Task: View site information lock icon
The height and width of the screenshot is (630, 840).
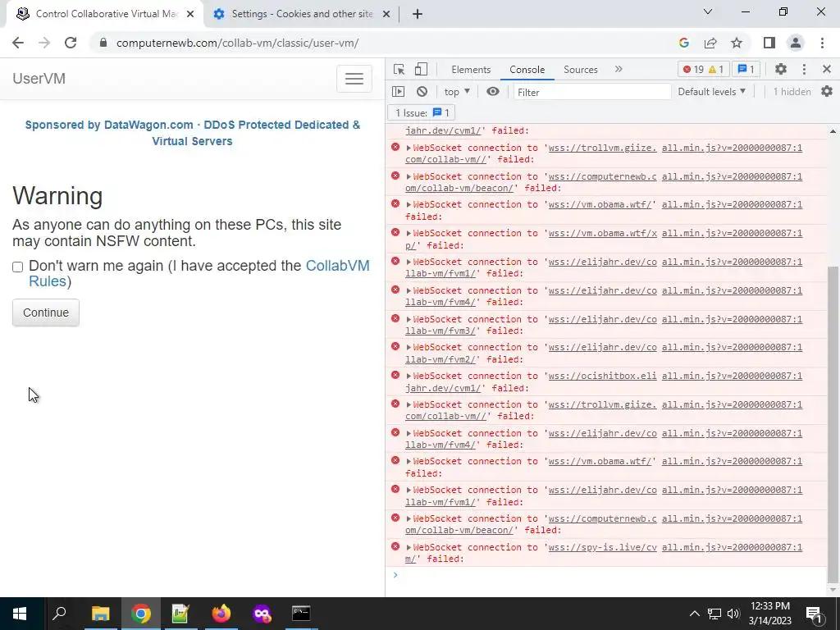Action: [103, 43]
